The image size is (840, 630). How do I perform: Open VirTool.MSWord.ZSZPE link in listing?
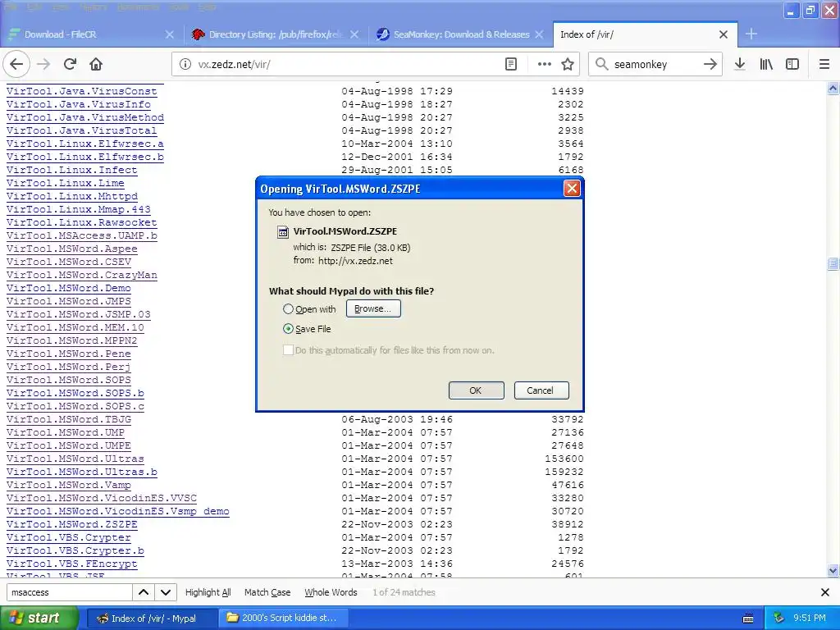(x=72, y=524)
